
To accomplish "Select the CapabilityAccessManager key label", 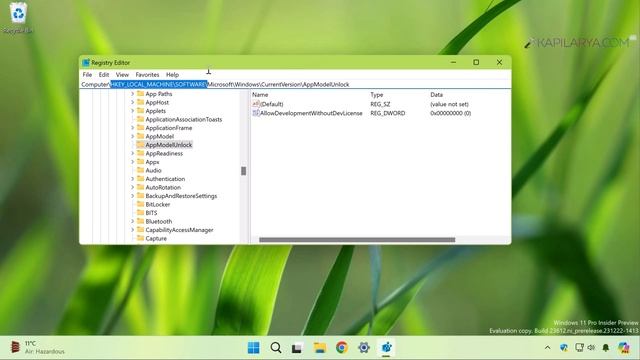I will tap(179, 230).
